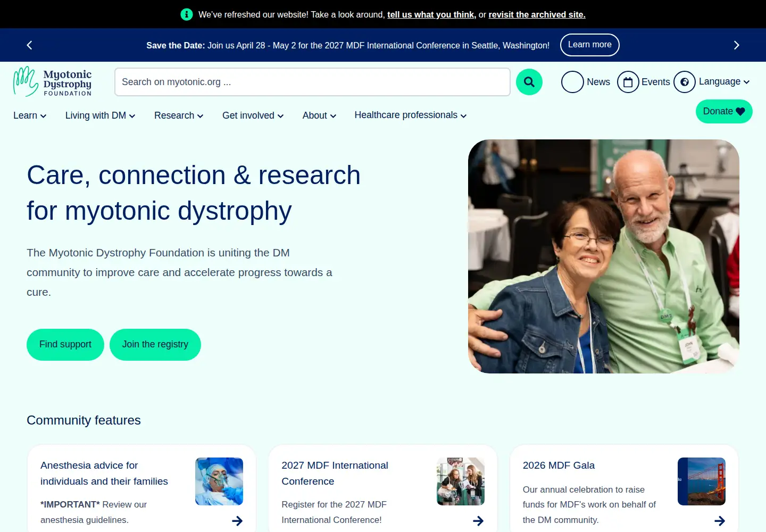Click the arrow on the 2026 MDF Gala card
The width and height of the screenshot is (766, 532).
point(720,521)
